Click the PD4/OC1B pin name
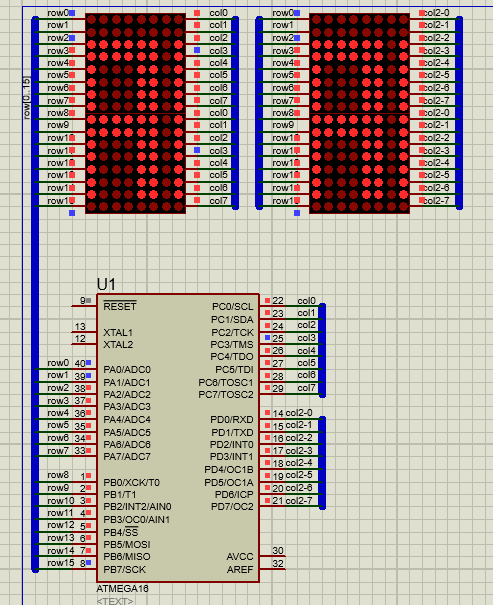This screenshot has height=605, width=493. [229, 470]
